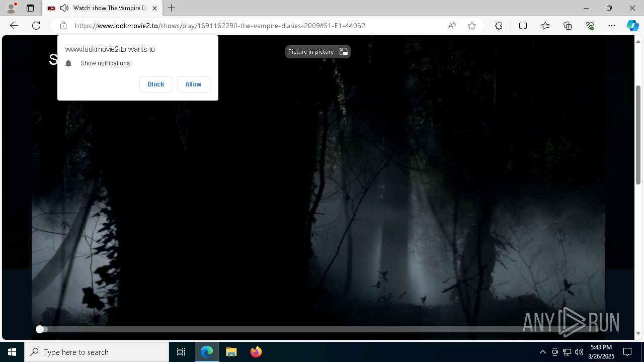This screenshot has width=644, height=362.
Task: Open the notification center icon
Action: 627,352
